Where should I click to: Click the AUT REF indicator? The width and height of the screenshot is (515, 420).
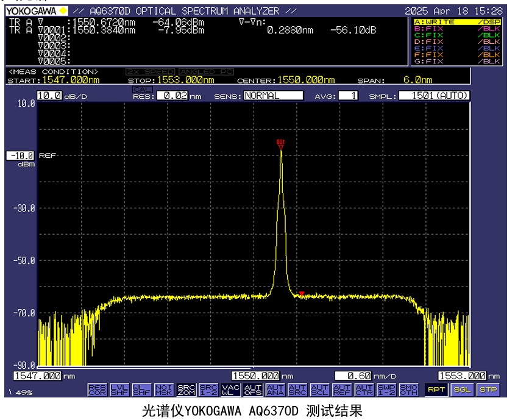342,390
